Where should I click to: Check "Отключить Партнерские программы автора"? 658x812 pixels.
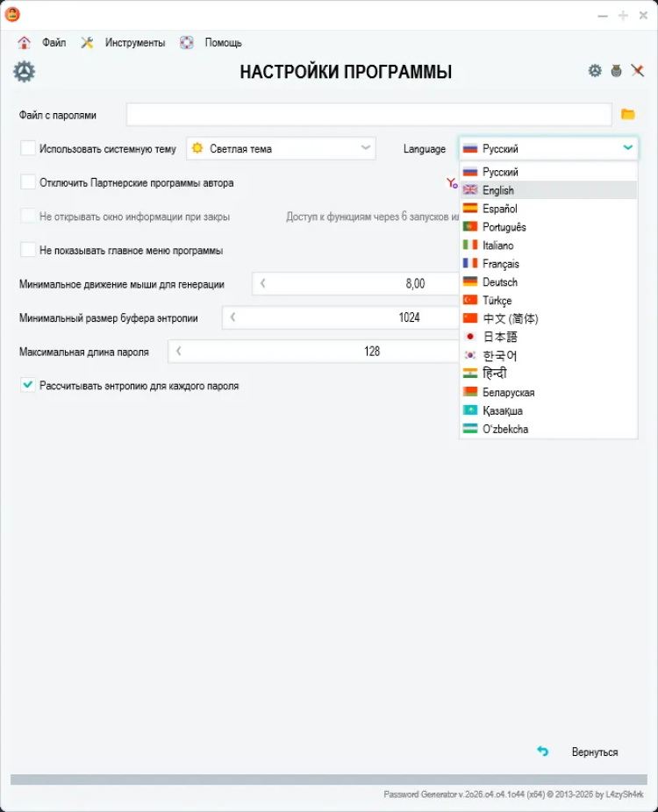(28, 182)
